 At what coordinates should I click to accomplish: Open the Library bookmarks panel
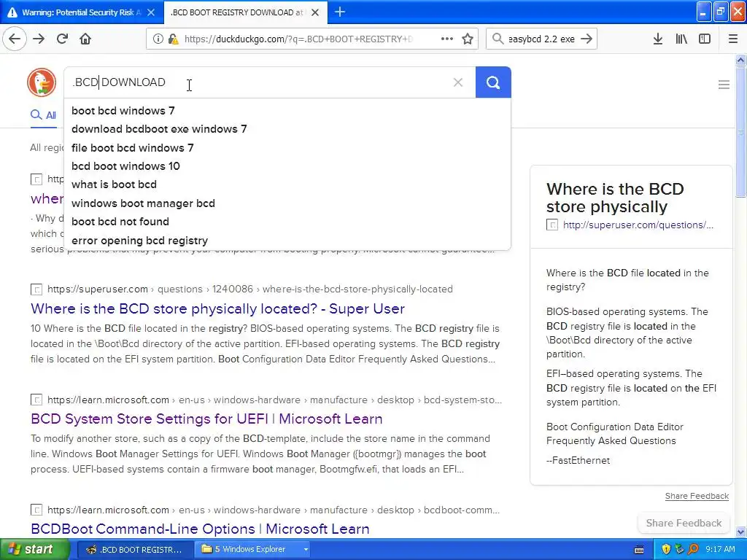(681, 39)
